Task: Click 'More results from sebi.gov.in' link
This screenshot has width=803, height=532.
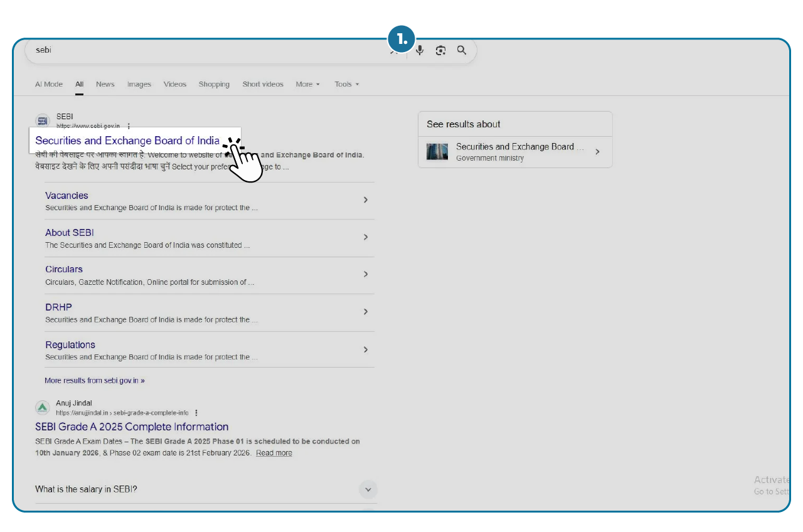Action: (x=95, y=380)
